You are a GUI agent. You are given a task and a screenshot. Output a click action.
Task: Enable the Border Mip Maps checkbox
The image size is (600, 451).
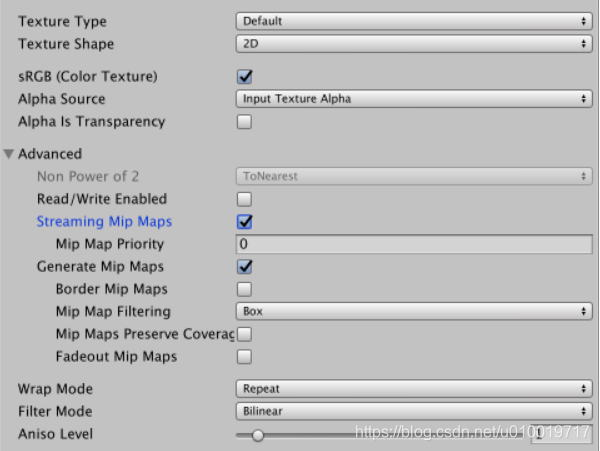[x=245, y=289]
